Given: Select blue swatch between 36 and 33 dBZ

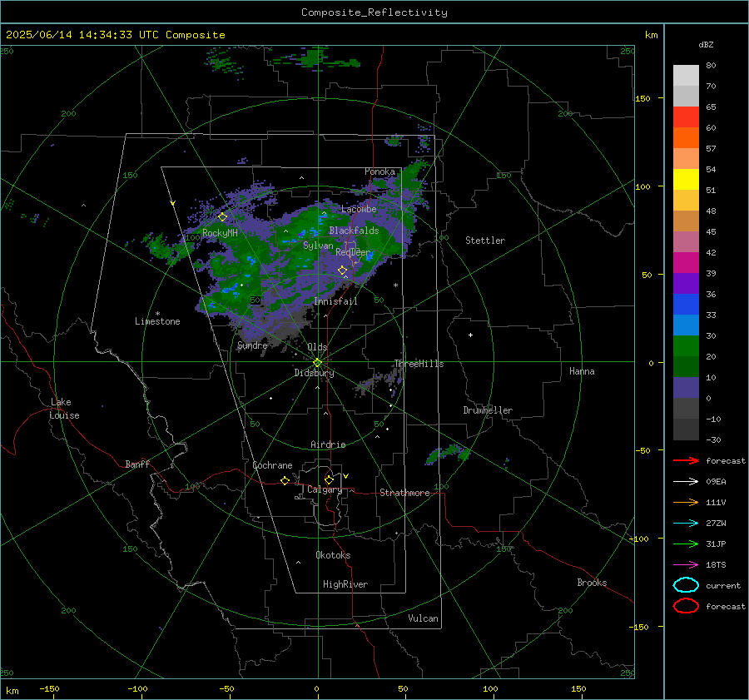Looking at the screenshot, I should tap(686, 305).
